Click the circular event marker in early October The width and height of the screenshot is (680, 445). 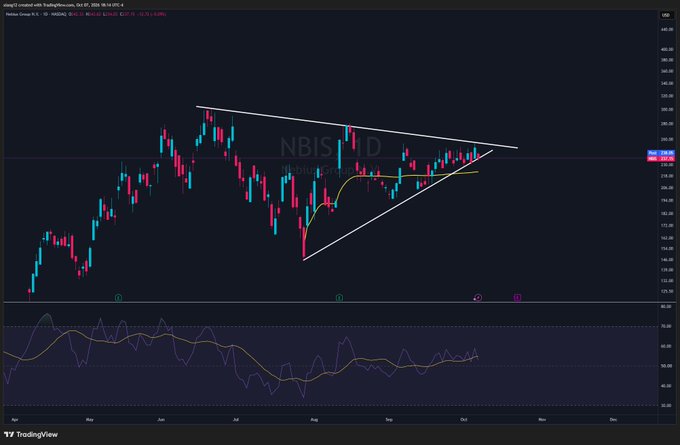[478, 298]
